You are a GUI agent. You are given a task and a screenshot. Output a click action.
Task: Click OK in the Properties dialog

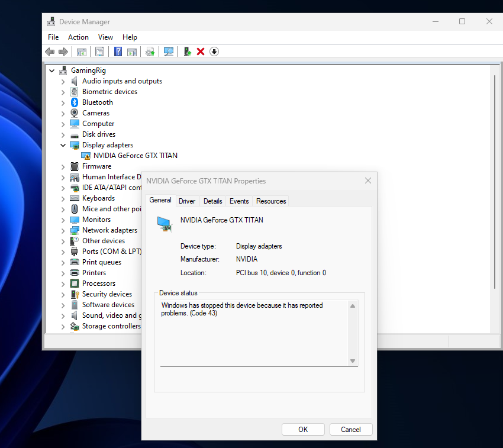pos(303,430)
